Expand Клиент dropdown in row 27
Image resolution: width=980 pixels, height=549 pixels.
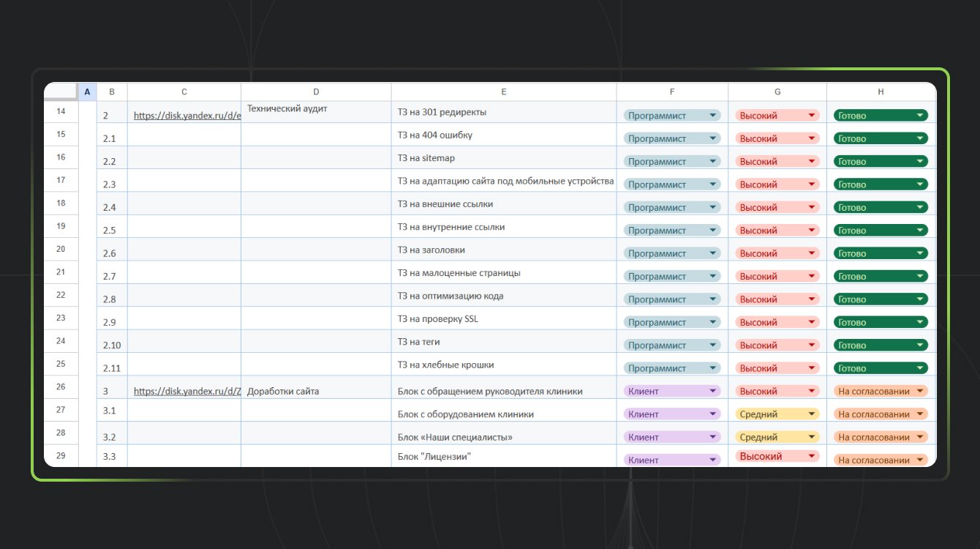tap(712, 414)
